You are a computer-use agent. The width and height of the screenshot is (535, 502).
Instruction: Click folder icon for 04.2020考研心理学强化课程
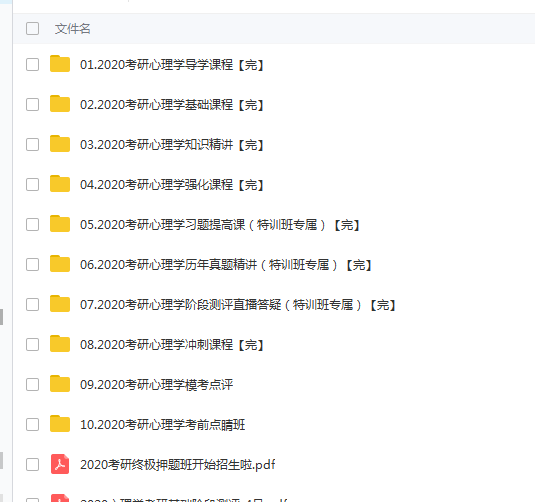pos(60,184)
